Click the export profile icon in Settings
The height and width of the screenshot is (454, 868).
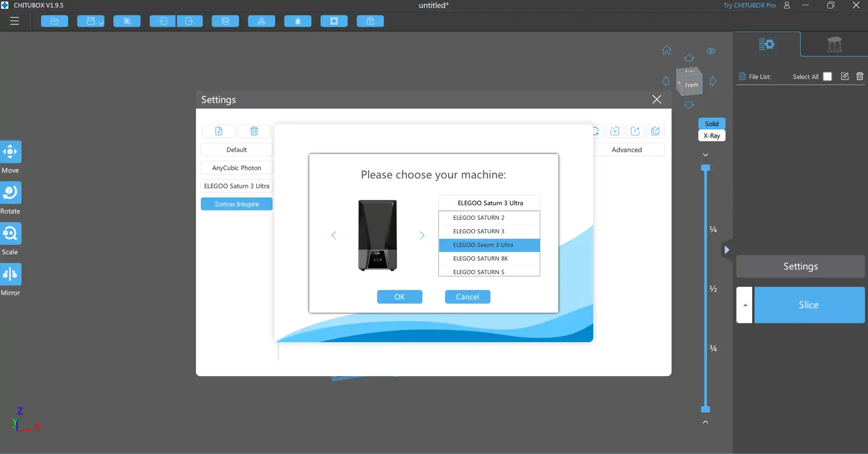(635, 131)
